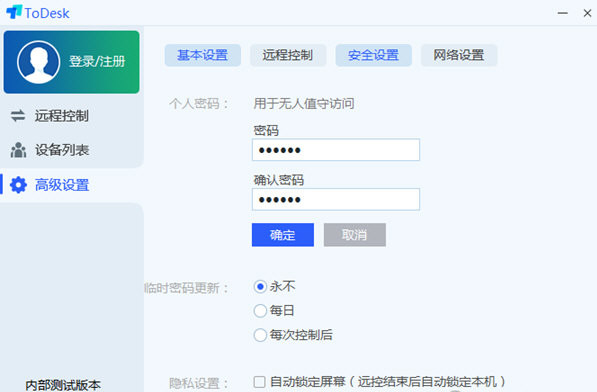Click the ToDesk logo icon

[x=14, y=12]
